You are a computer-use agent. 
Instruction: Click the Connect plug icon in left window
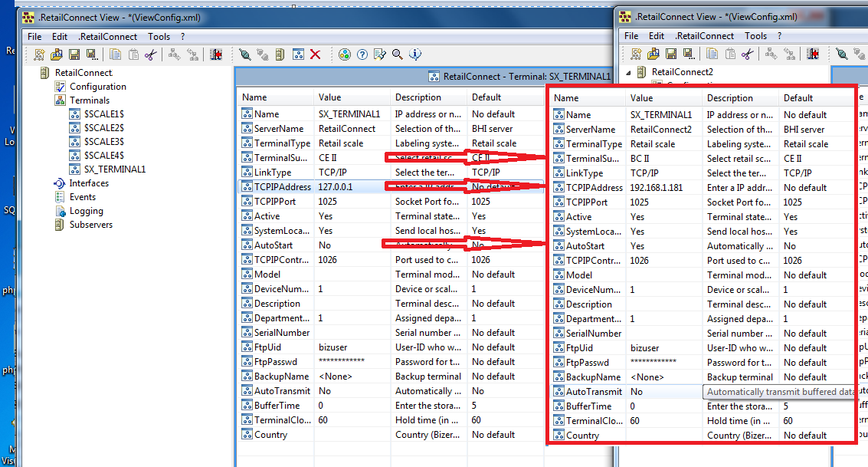click(244, 54)
